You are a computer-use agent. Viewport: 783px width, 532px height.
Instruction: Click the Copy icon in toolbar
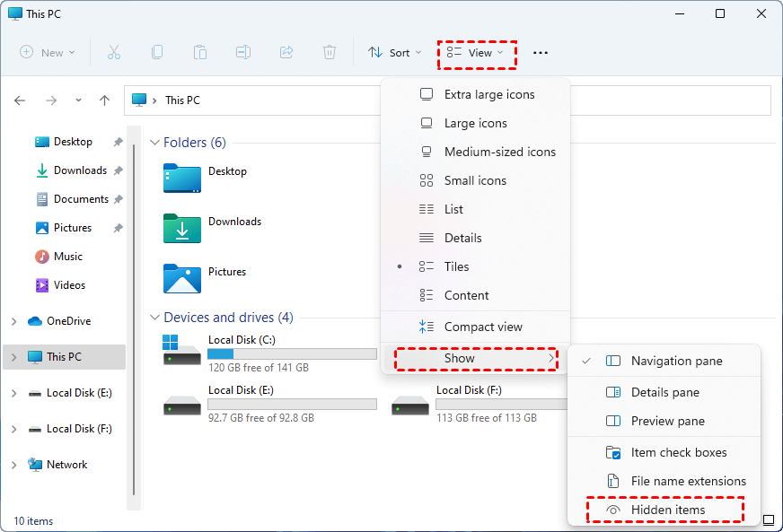point(157,52)
